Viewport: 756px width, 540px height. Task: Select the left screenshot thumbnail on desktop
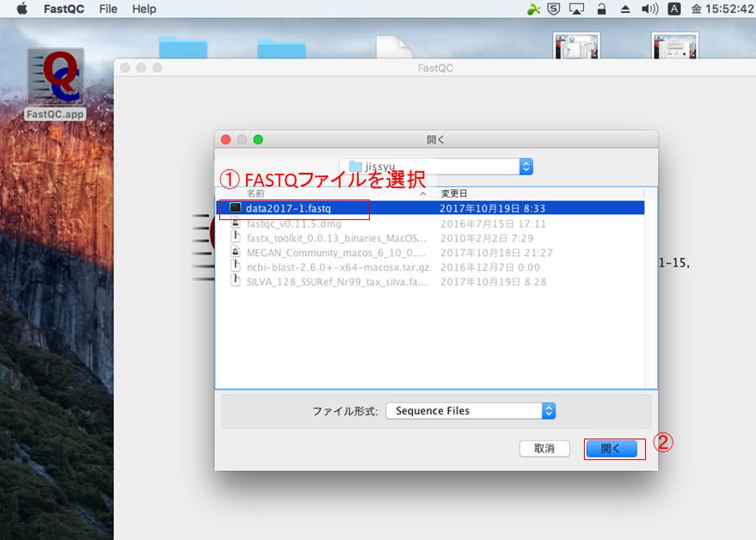pyautogui.click(x=576, y=46)
